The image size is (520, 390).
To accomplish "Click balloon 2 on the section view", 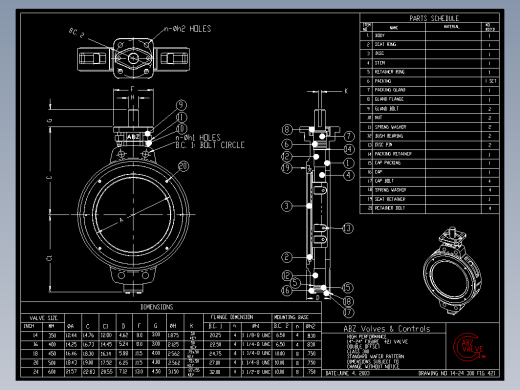I will click(287, 257).
